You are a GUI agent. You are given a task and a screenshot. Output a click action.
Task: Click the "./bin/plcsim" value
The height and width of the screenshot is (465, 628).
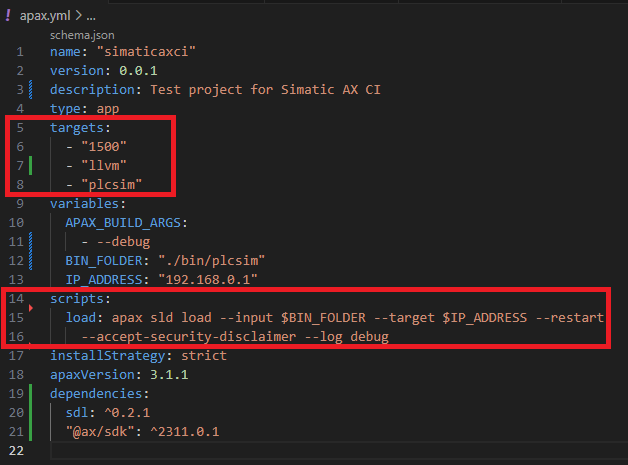(211, 261)
